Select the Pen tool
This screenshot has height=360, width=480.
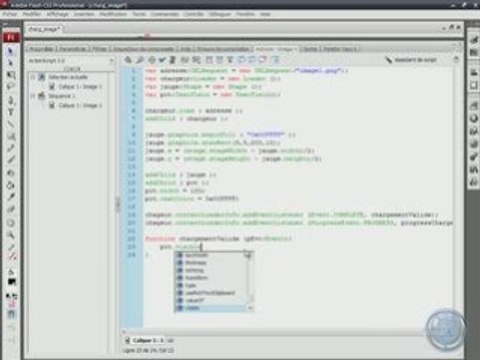coord(11,100)
